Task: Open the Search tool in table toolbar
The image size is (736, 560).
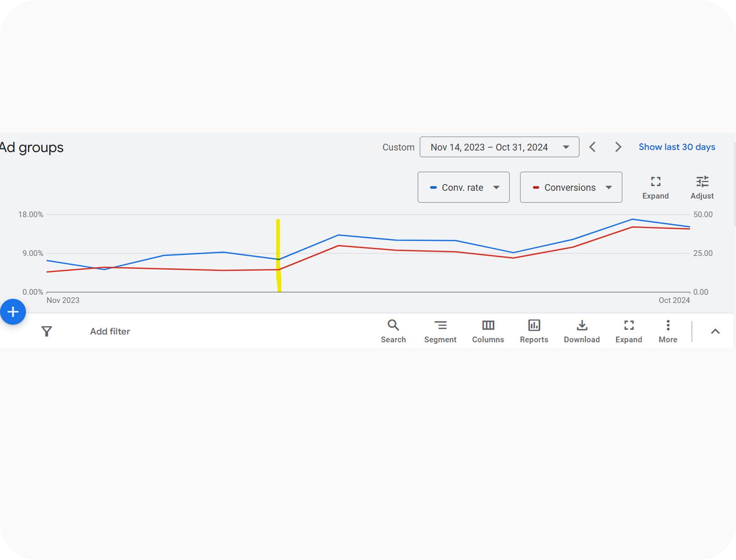Action: [x=393, y=331]
